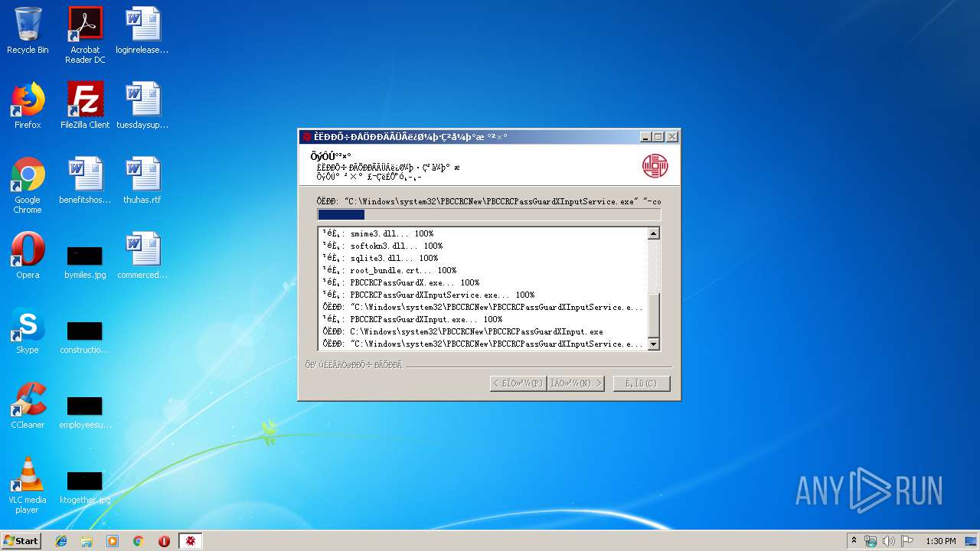This screenshot has height=551, width=980.
Task: Click the disabled Next (N) button
Action: [x=576, y=383]
